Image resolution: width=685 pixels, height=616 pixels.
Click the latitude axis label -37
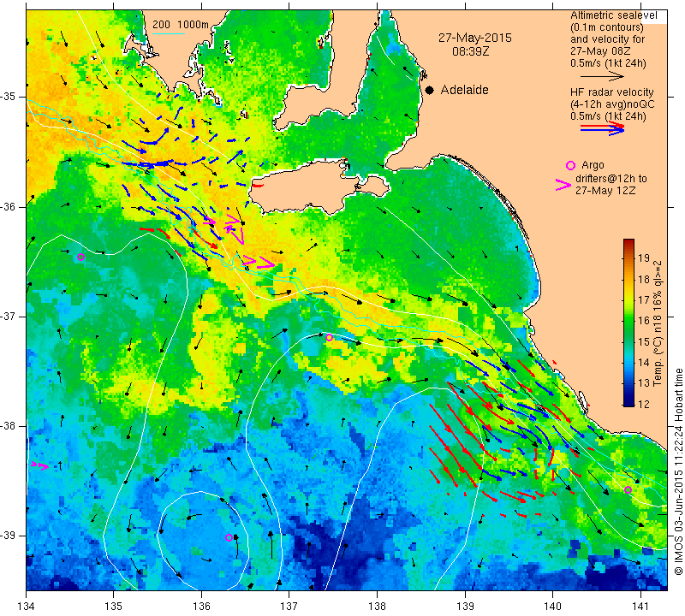tap(9, 316)
